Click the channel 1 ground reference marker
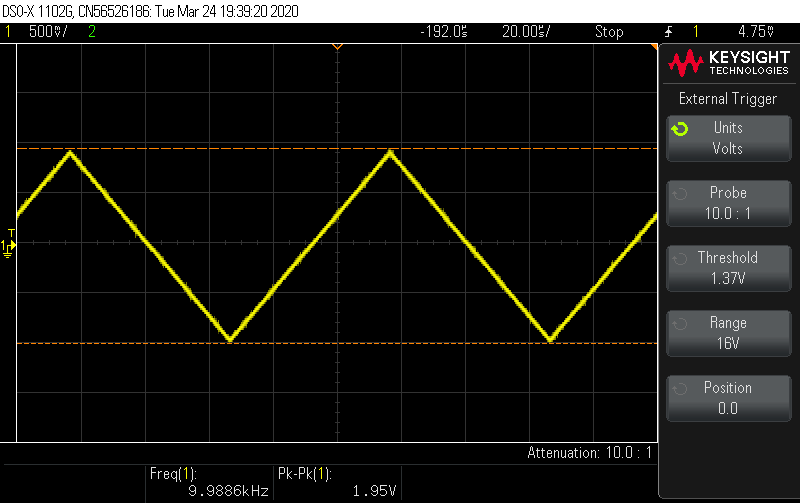This screenshot has width=800, height=503. [8, 245]
